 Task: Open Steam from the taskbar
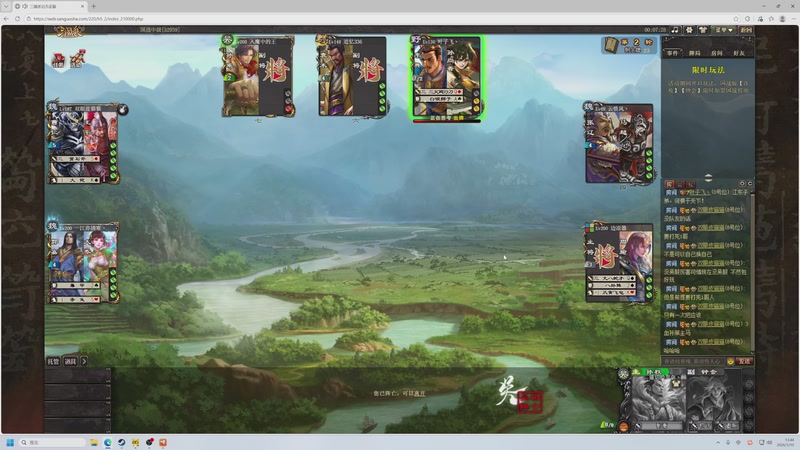coord(121,442)
